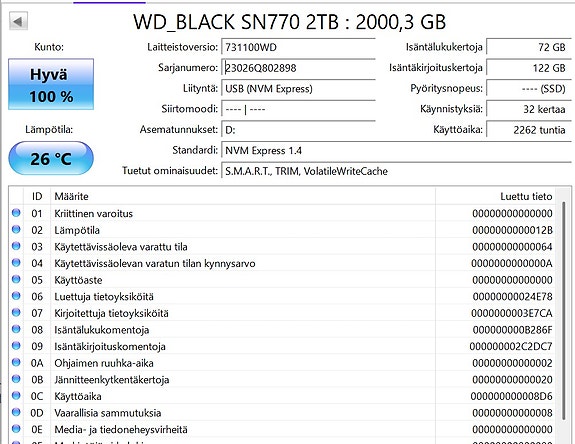Image resolution: width=575 pixels, height=444 pixels.
Task: Click the blue status dot for Media- ja tiedoneheysvirheitä
Action: point(16,429)
